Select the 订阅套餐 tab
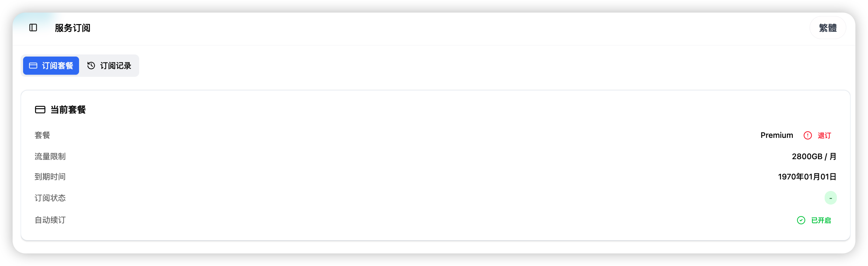868x266 pixels. [x=51, y=66]
